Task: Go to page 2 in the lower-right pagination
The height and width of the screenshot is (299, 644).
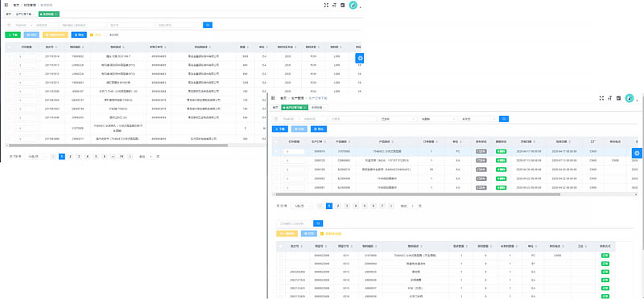Action: coord(337,206)
